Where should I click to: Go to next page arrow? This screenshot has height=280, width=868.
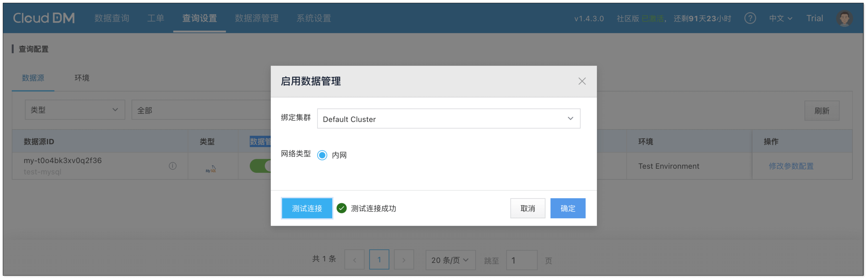tap(404, 260)
